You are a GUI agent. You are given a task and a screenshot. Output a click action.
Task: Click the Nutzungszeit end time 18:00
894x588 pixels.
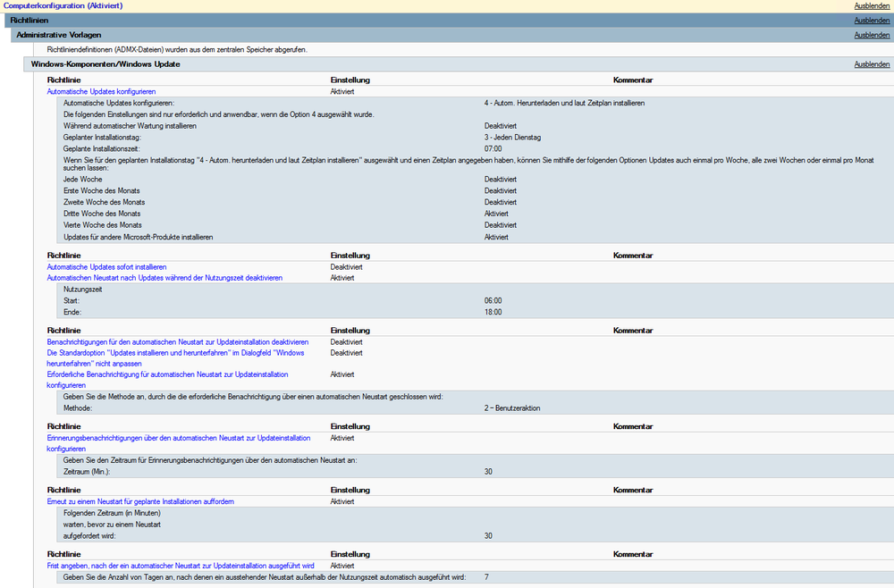click(493, 312)
